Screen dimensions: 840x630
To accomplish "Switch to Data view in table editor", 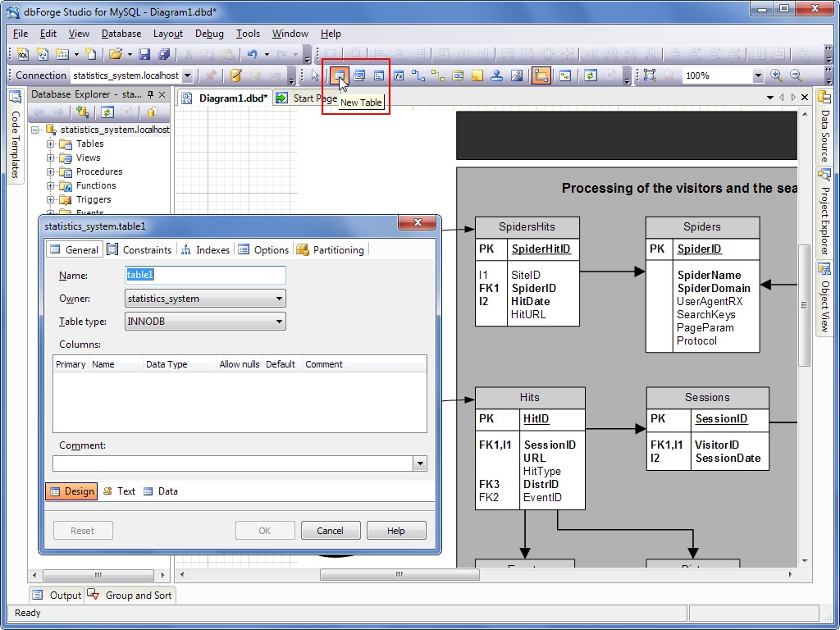I will click(x=161, y=491).
